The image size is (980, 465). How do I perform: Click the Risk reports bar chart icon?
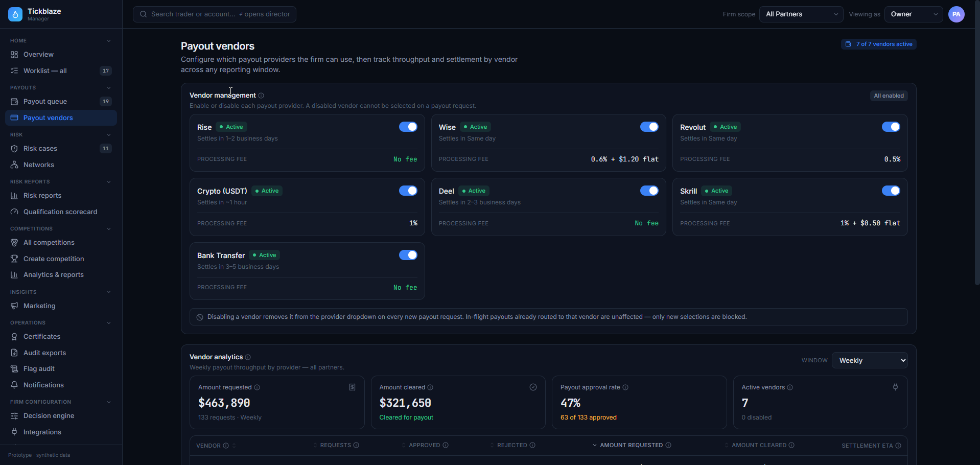pos(14,196)
